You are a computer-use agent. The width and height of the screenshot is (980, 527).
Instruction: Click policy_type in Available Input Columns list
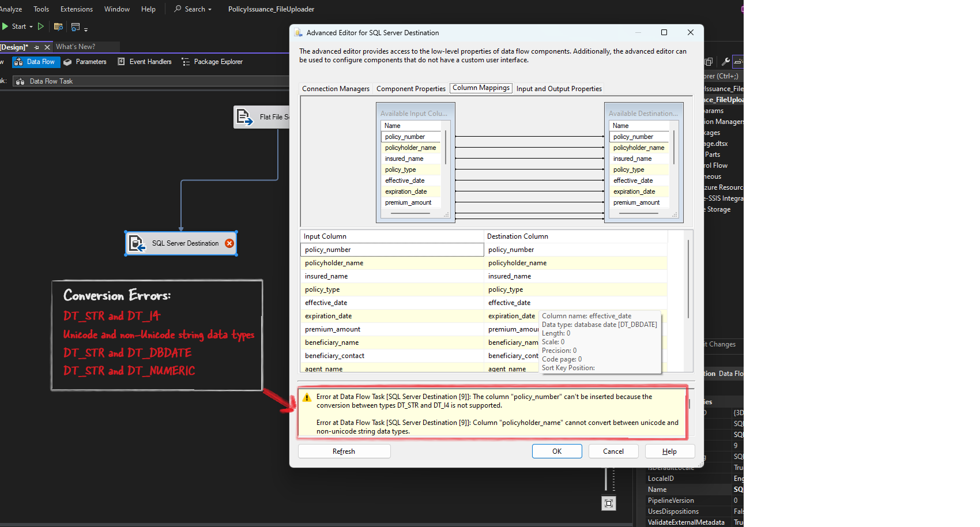[x=410, y=170]
